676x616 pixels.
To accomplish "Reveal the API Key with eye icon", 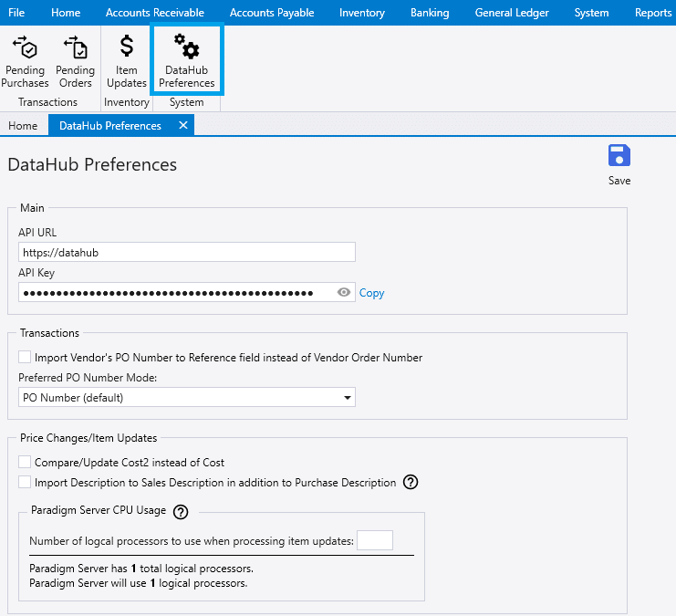I will [344, 293].
